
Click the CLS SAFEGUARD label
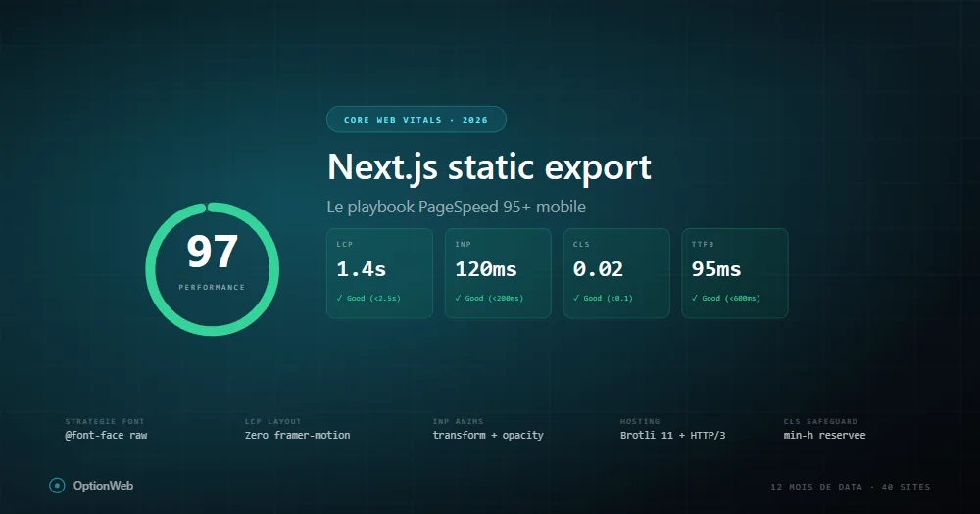pyautogui.click(x=820, y=422)
